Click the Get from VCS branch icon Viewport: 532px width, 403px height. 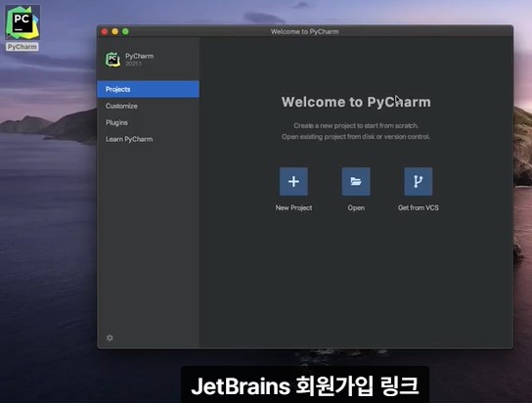coord(419,182)
